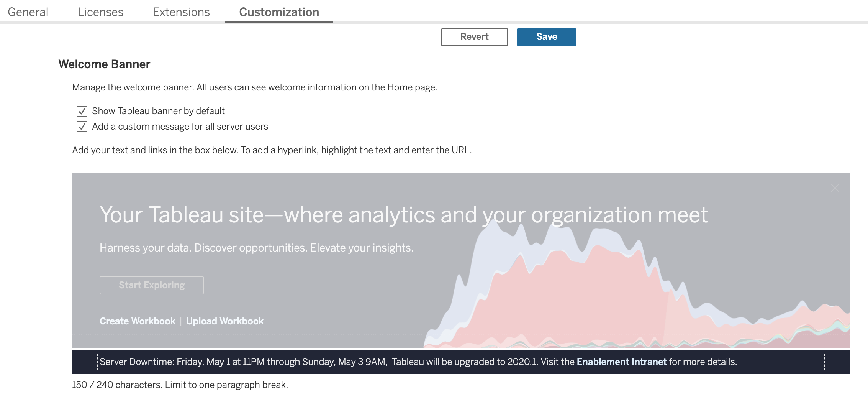Toggle custom message for all server users

pyautogui.click(x=82, y=127)
